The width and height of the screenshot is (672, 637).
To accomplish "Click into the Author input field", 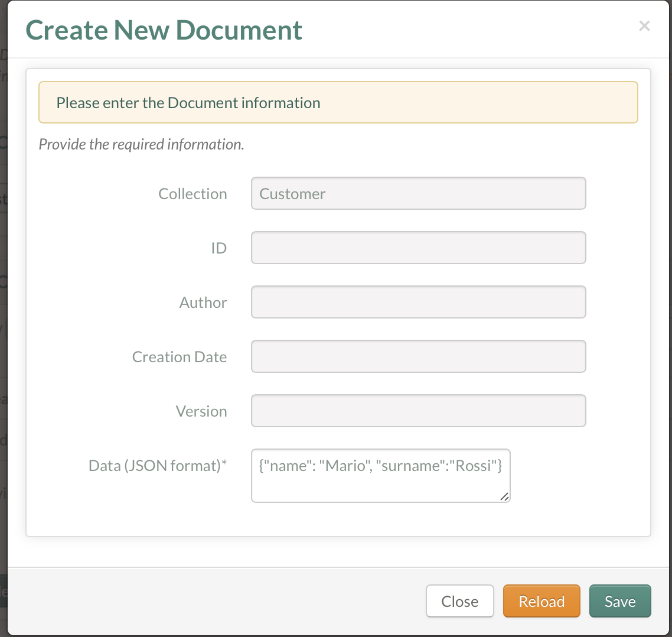I will (418, 302).
